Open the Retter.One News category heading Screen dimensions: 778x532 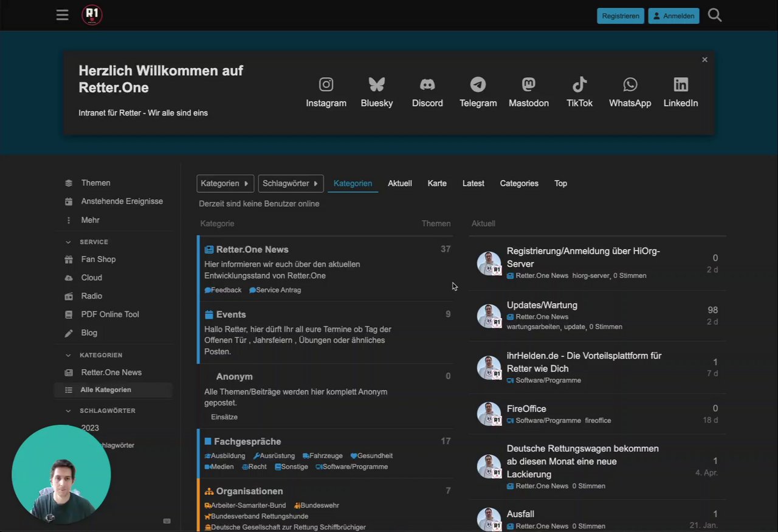[x=252, y=249]
